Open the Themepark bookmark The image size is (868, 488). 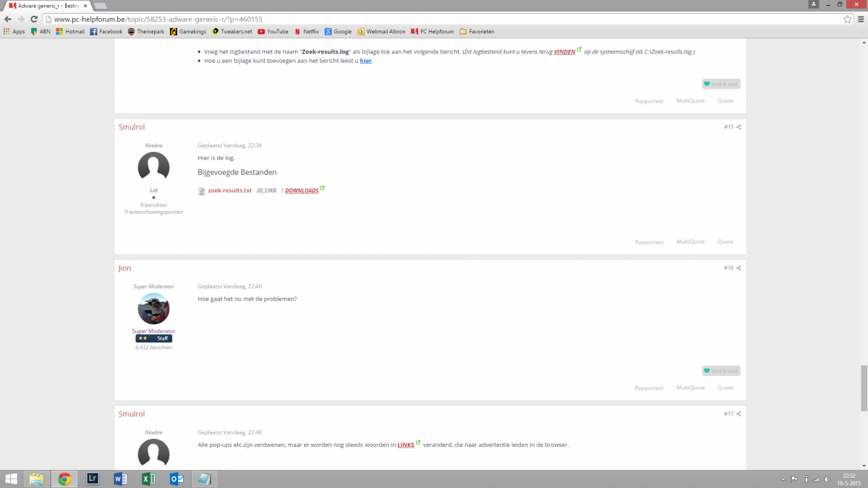(x=146, y=31)
